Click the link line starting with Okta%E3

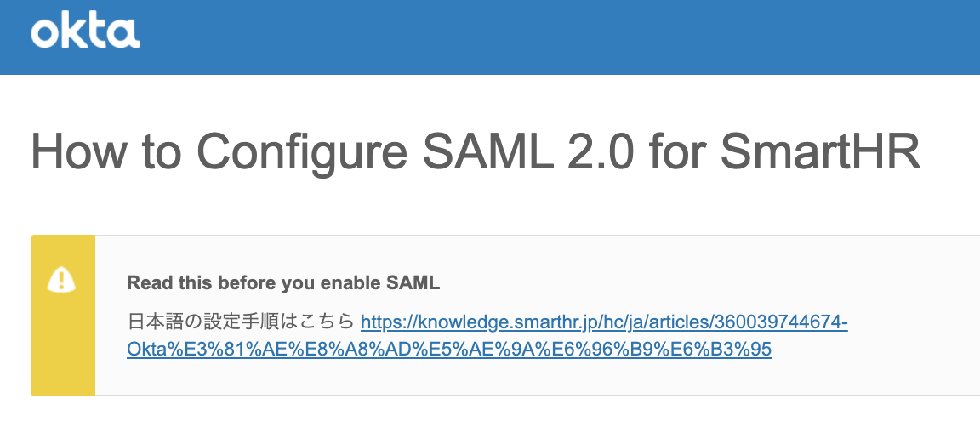448,350
